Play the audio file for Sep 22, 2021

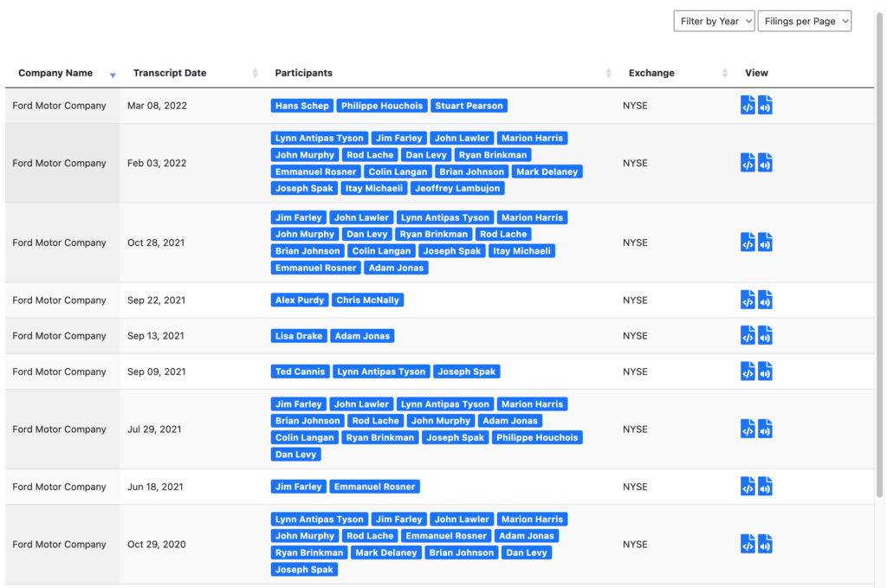pos(765,300)
